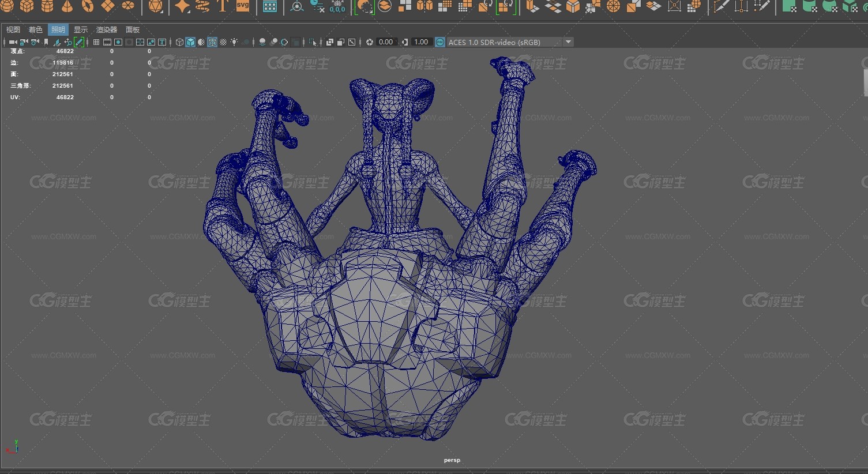Click the 边 edge count 119816
Viewport: 868px width, 474px height.
click(63, 63)
